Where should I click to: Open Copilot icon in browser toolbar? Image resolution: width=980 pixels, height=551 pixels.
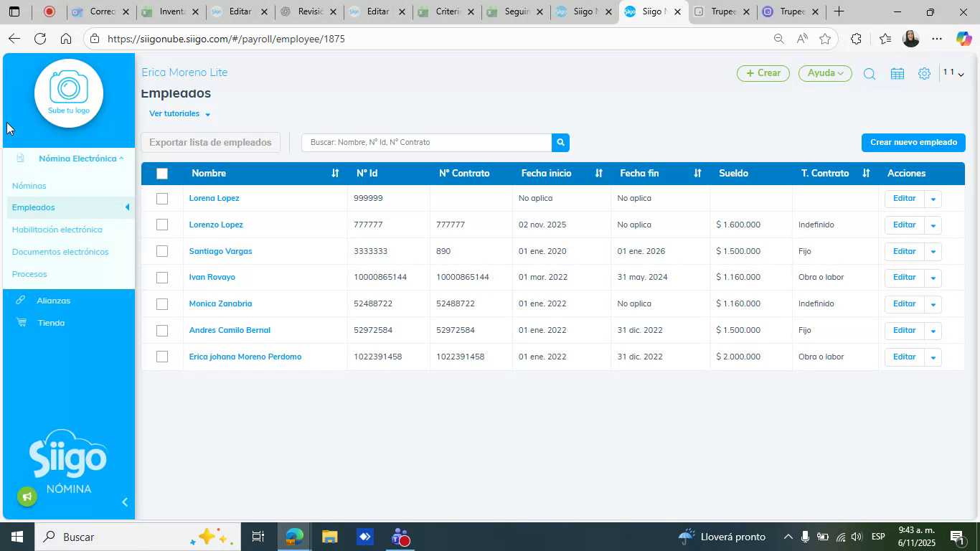click(x=963, y=39)
